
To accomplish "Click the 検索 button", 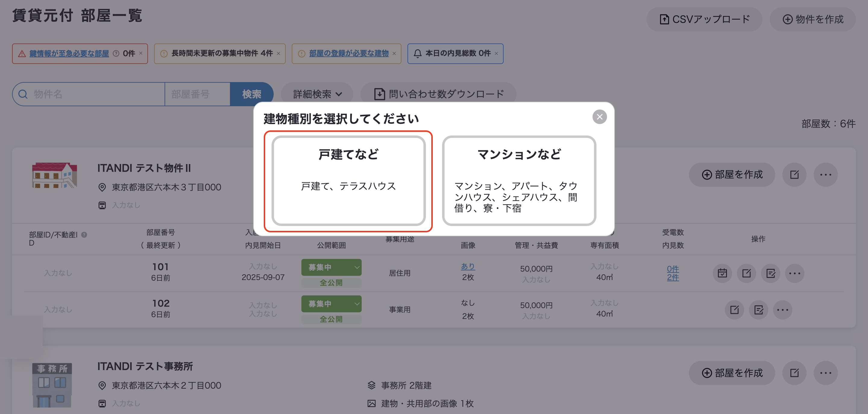I will tap(252, 94).
